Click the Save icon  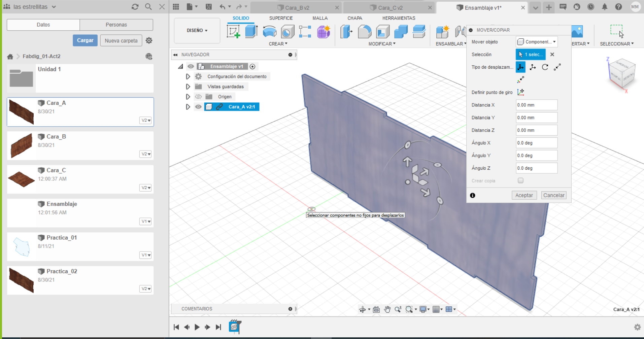[x=209, y=7]
